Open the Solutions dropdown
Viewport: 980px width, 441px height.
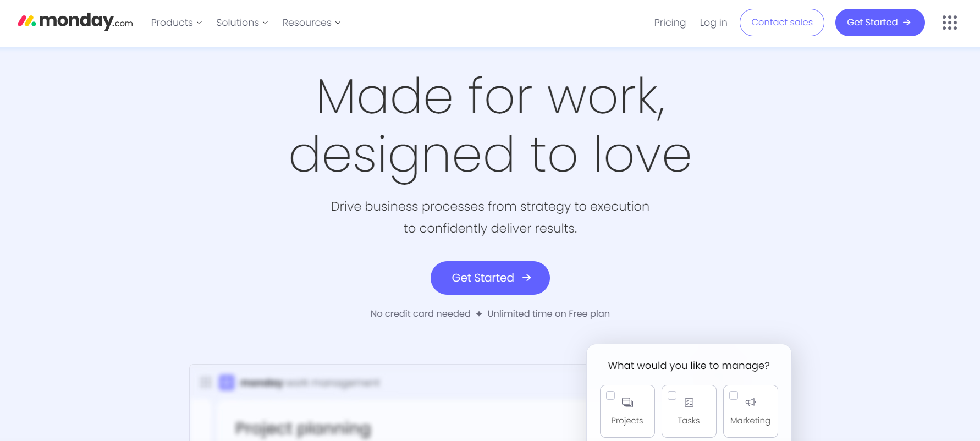(242, 23)
